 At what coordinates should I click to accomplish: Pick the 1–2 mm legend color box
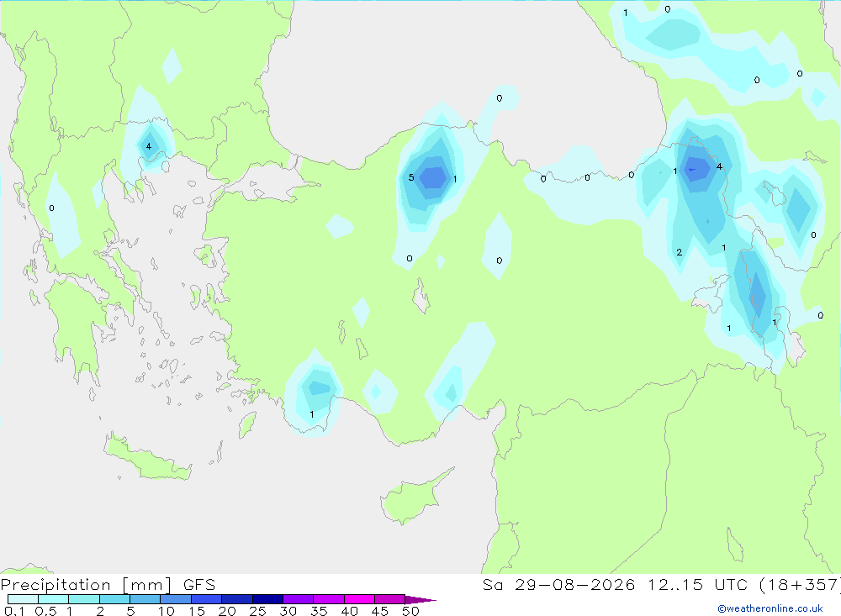coord(83,599)
